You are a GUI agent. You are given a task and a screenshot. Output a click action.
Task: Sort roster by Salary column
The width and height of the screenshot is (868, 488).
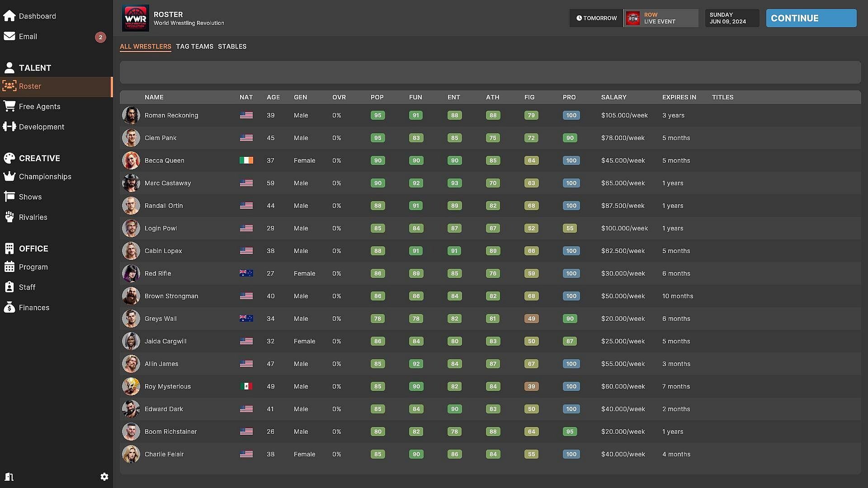(x=613, y=97)
